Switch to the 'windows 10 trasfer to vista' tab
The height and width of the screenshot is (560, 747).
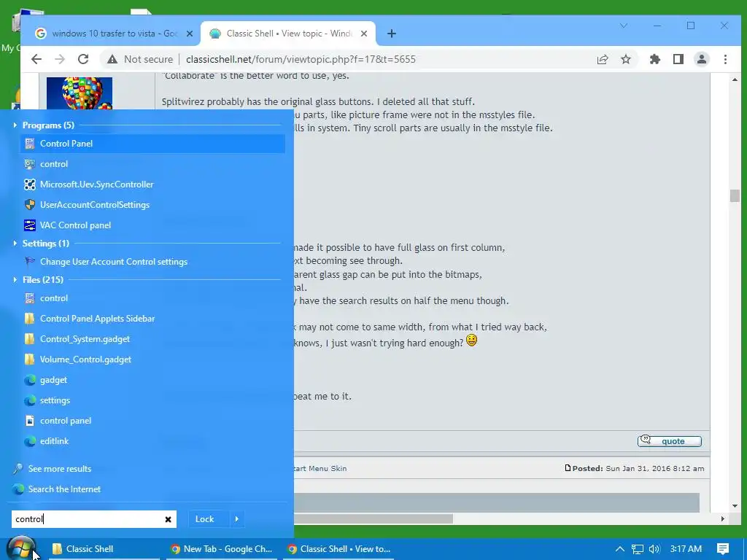tap(114, 34)
